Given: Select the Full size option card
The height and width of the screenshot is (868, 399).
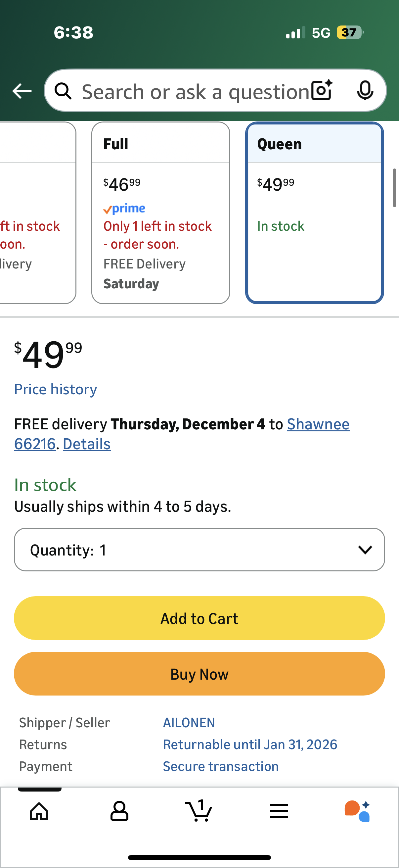Looking at the screenshot, I should click(160, 213).
